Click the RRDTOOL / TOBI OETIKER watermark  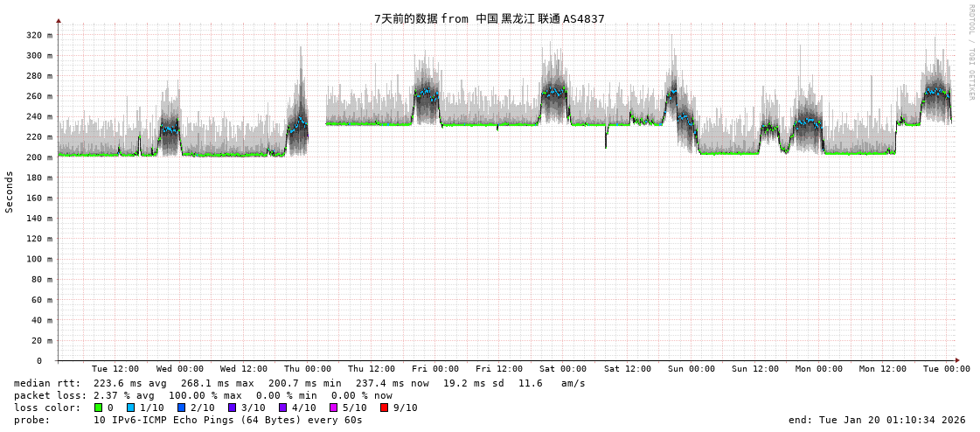pyautogui.click(x=970, y=52)
